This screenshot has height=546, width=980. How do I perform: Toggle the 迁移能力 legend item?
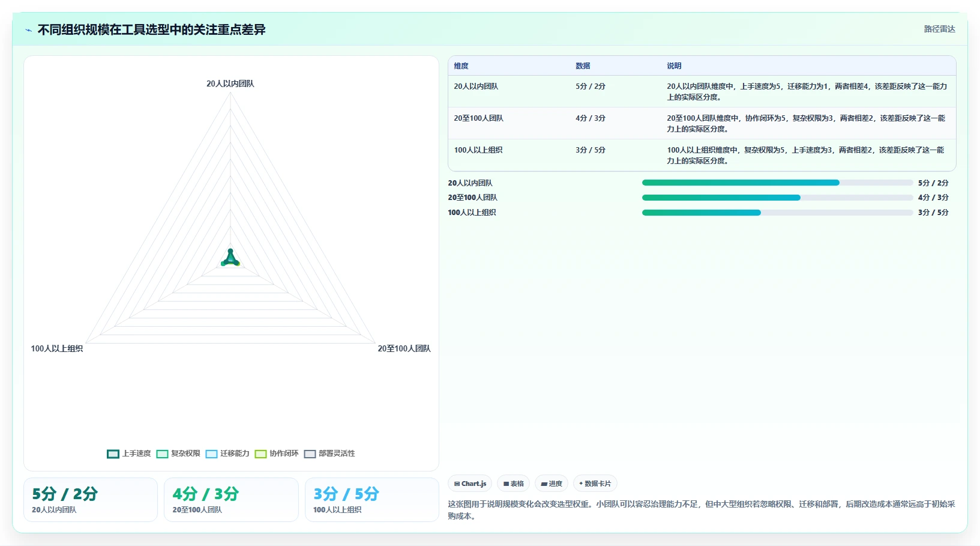[227, 453]
